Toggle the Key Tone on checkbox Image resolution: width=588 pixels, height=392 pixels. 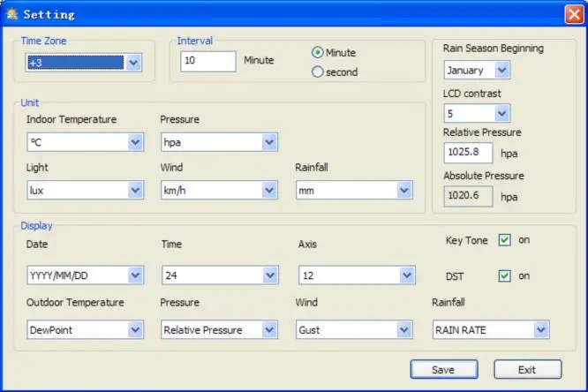(504, 240)
